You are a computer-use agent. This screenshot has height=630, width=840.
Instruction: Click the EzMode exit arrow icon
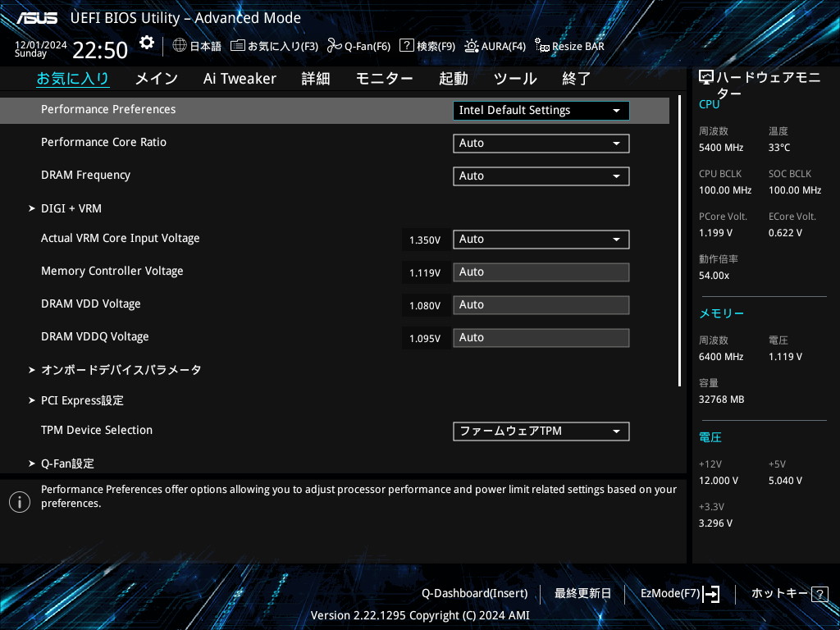711,594
